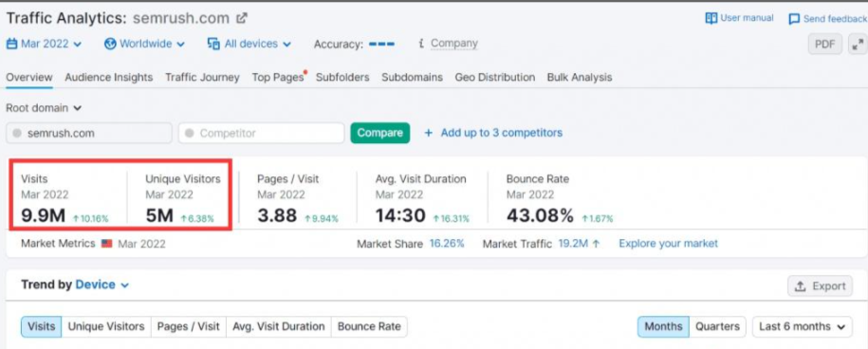Expand the Last 6 months dropdown
This screenshot has width=868, height=349.
tap(803, 326)
